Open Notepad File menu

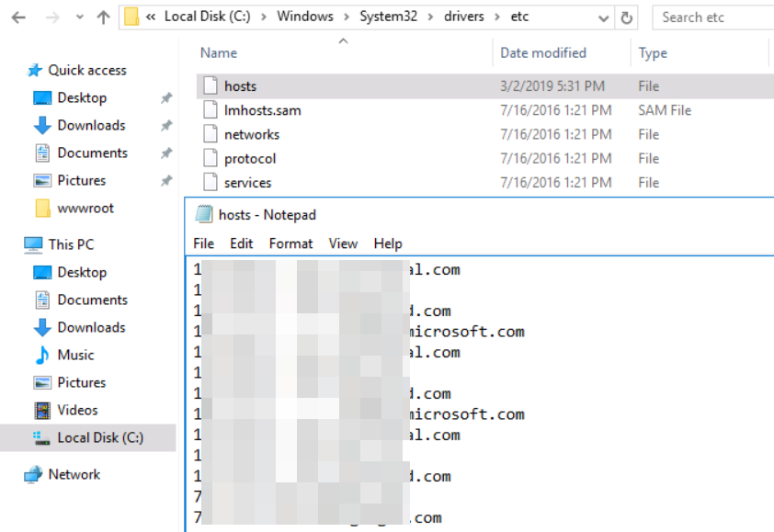click(x=203, y=243)
